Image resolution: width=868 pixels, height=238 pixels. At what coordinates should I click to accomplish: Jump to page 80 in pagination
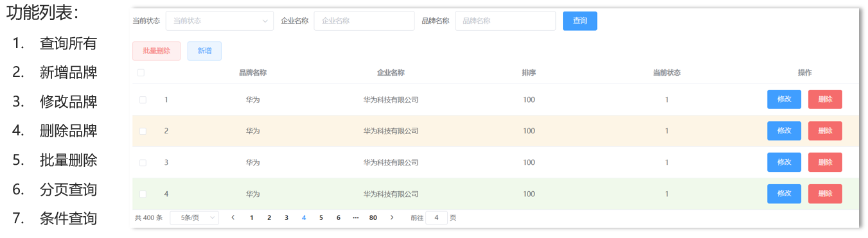[373, 218]
